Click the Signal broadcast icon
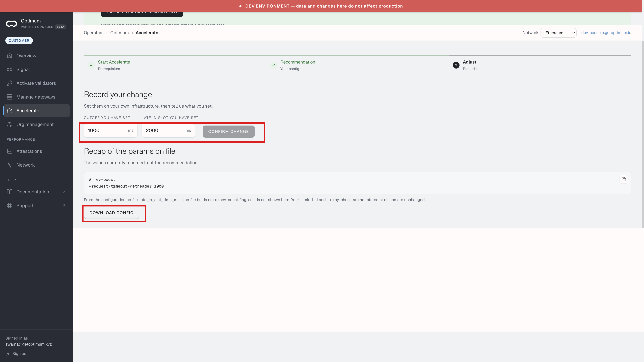This screenshot has height=362, width=644. coord(10,69)
